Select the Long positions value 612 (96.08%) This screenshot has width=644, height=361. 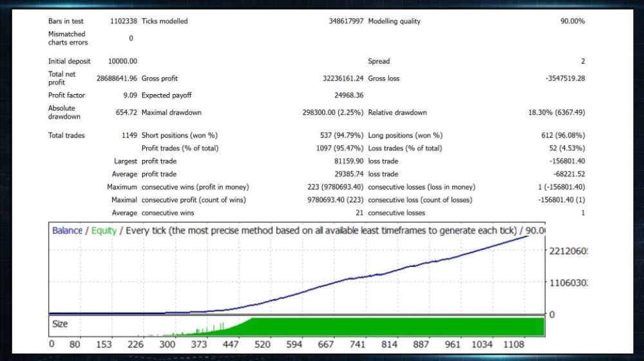tap(563, 135)
